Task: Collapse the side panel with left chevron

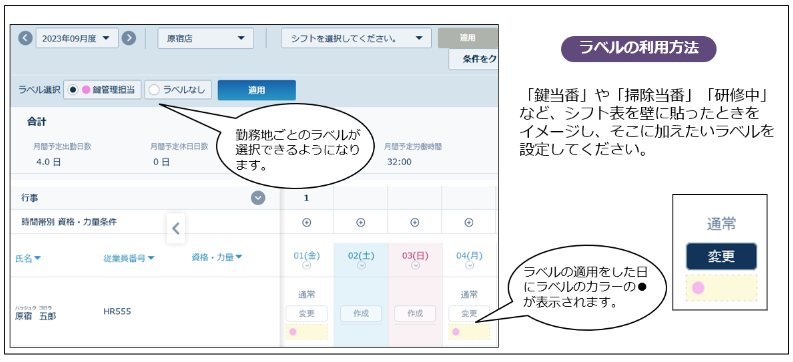Action: pos(175,229)
